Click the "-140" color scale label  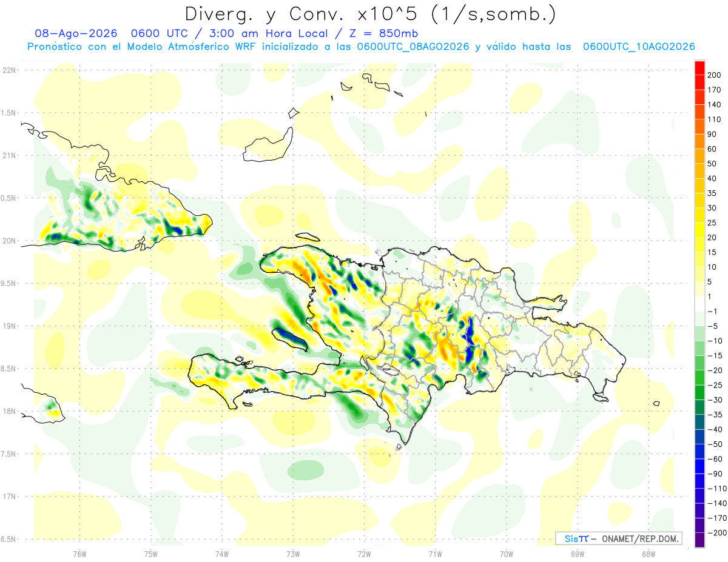click(716, 503)
